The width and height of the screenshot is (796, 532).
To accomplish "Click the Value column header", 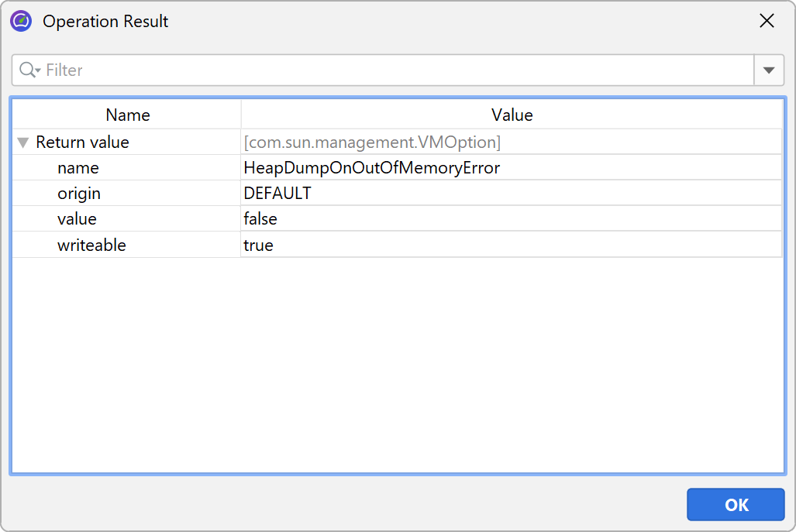I will pyautogui.click(x=512, y=115).
